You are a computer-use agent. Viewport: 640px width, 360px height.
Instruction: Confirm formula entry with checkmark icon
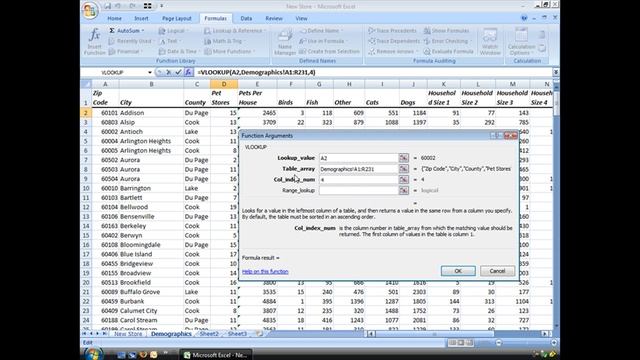tap(178, 72)
